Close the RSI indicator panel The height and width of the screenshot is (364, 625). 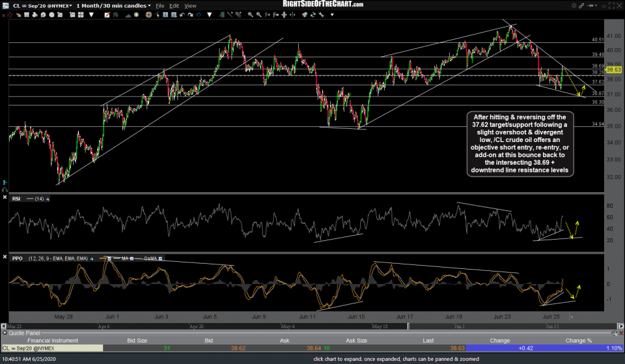click(x=5, y=198)
